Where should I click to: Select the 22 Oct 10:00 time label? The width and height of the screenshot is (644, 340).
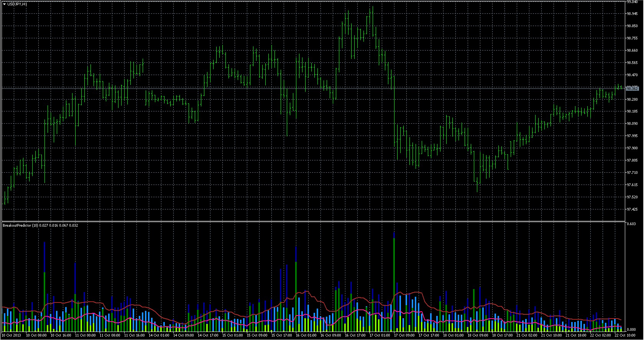tap(625, 335)
